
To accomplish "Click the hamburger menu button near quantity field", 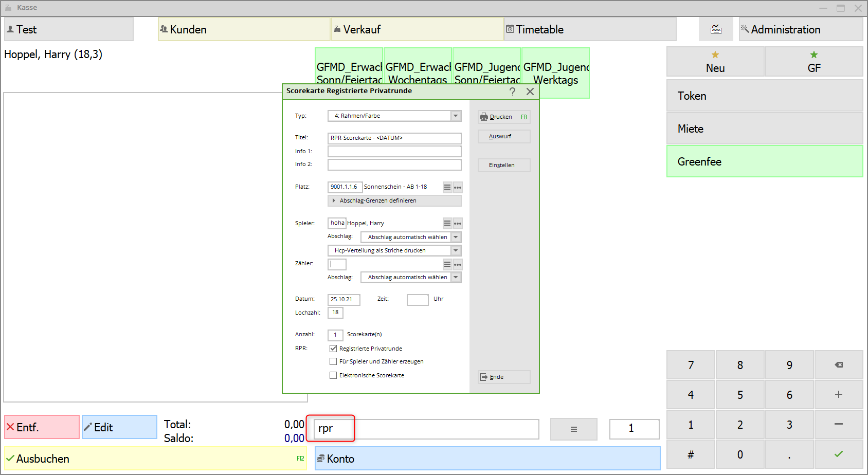I will (573, 429).
